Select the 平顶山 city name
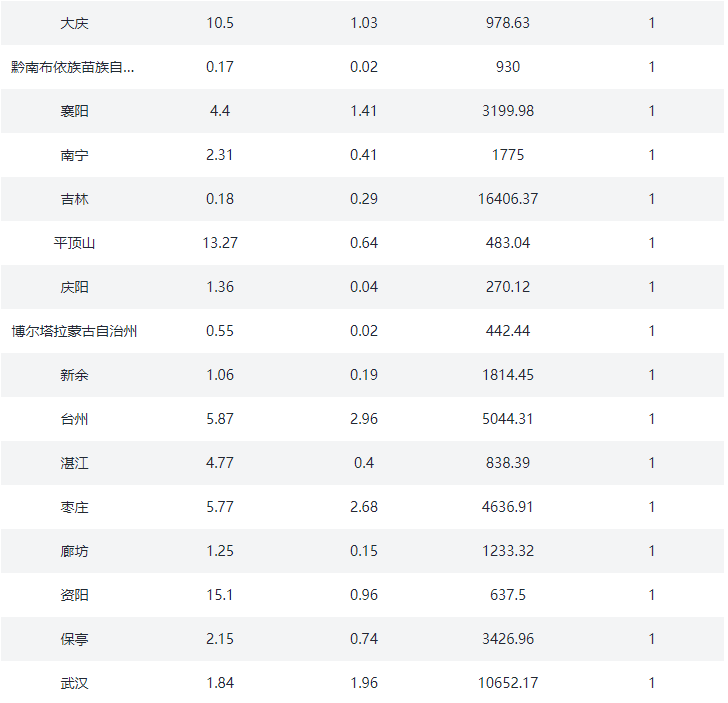Viewport: 728px width, 703px height. [x=74, y=243]
